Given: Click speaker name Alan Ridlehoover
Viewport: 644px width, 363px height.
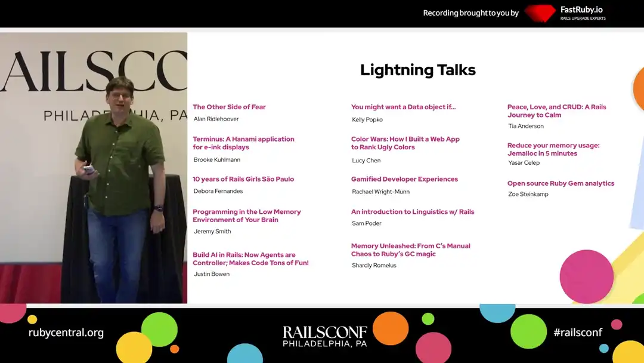Looking at the screenshot, I should (x=216, y=119).
